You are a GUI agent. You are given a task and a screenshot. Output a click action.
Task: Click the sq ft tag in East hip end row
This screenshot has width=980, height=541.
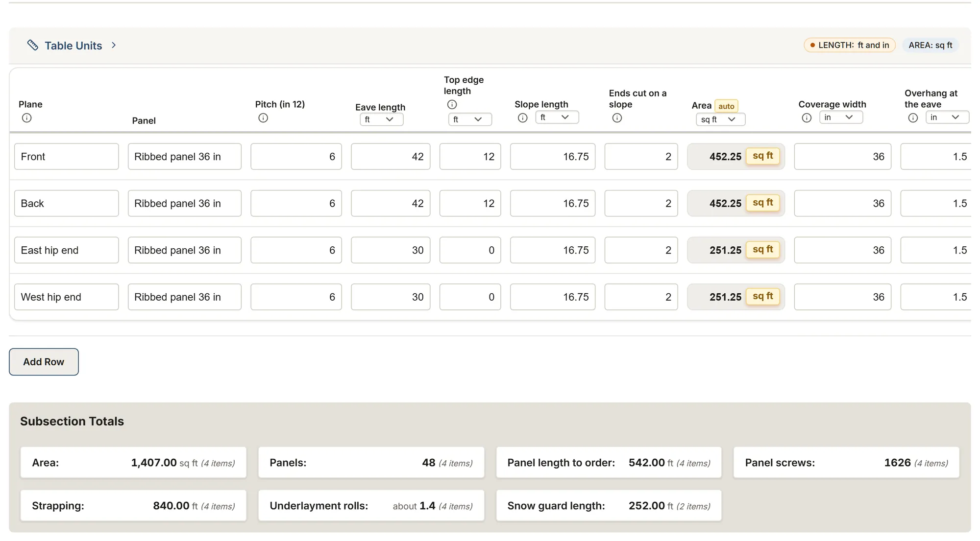pyautogui.click(x=763, y=249)
